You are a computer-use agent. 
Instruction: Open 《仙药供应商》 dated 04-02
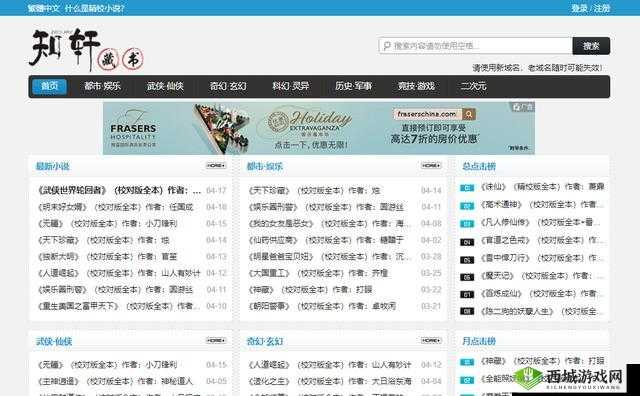pyautogui.click(x=326, y=240)
